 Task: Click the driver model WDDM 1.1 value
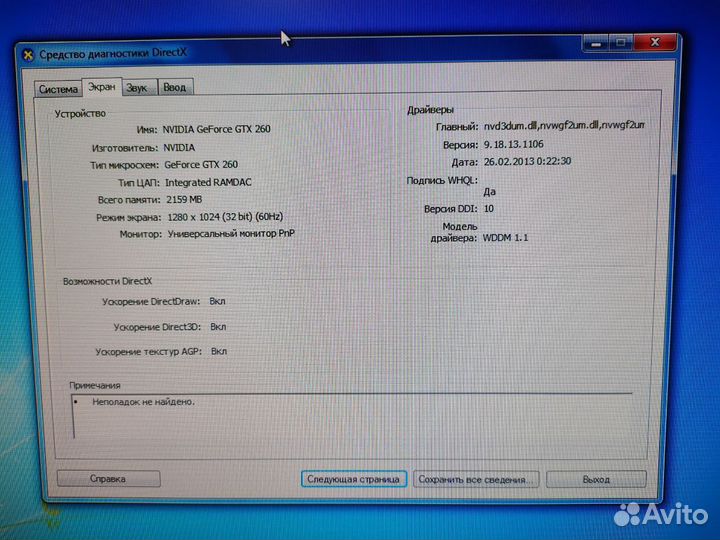pyautogui.click(x=505, y=238)
